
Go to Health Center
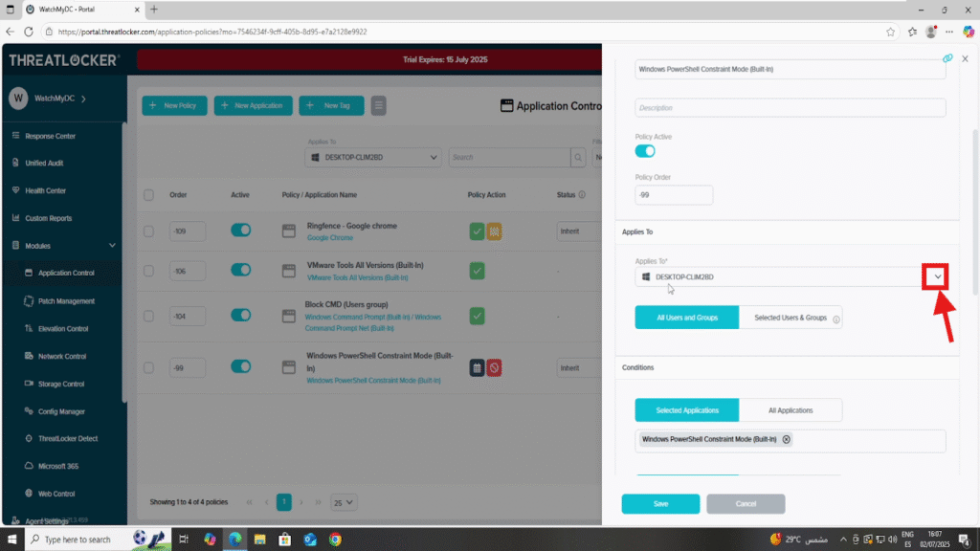[x=45, y=190]
